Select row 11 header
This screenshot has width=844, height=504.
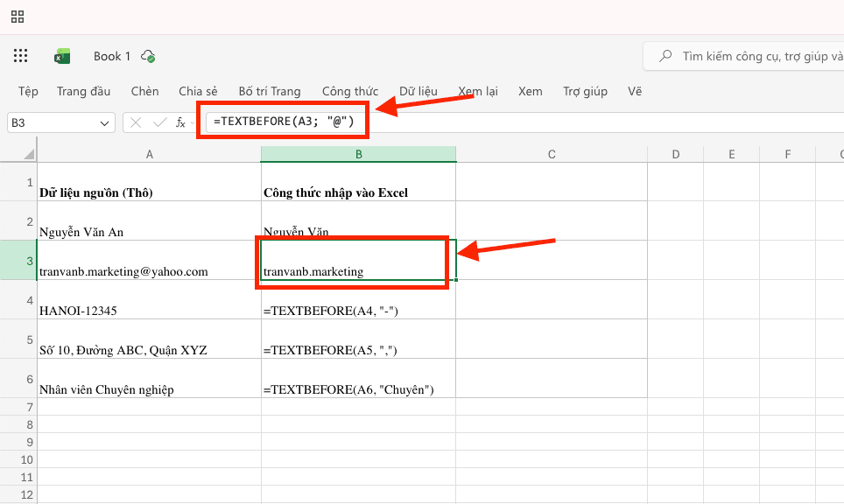click(x=18, y=477)
